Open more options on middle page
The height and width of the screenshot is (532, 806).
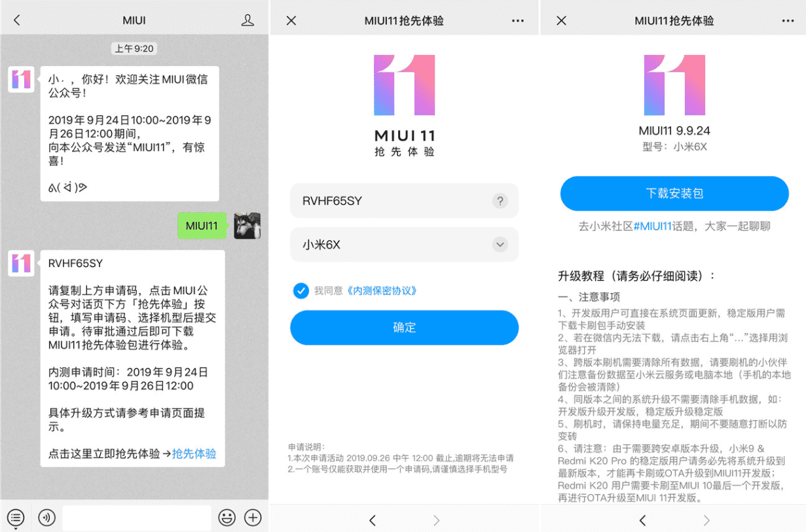(x=518, y=21)
